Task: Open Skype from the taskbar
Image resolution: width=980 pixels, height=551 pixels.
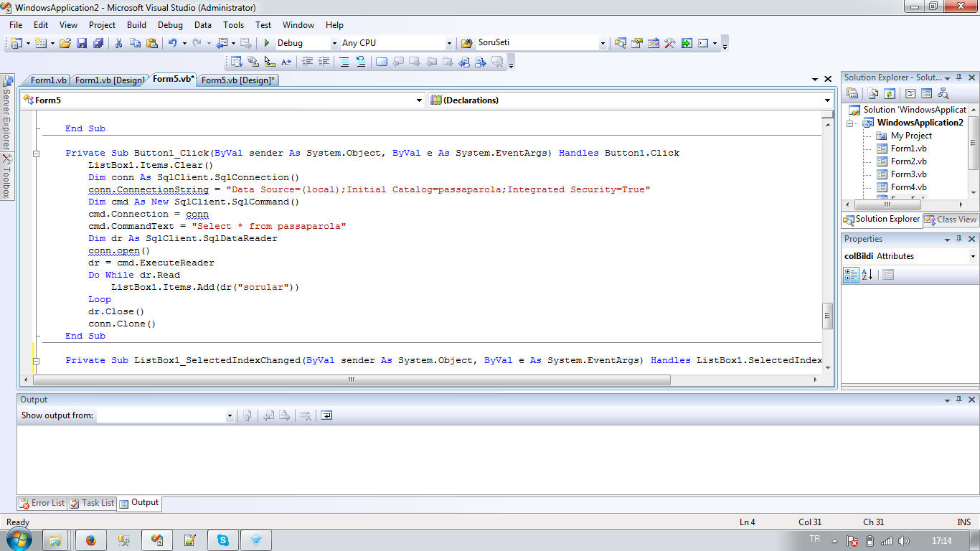Action: [x=223, y=541]
